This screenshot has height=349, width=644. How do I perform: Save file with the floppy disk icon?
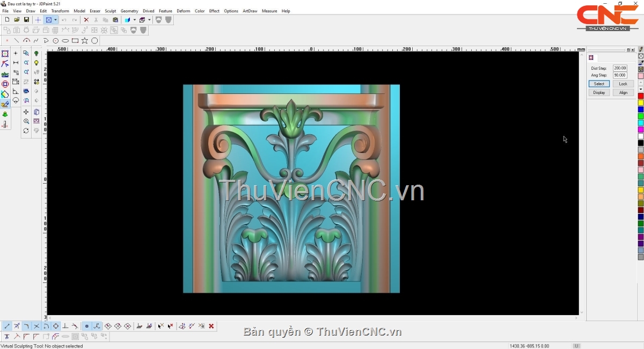[26, 20]
